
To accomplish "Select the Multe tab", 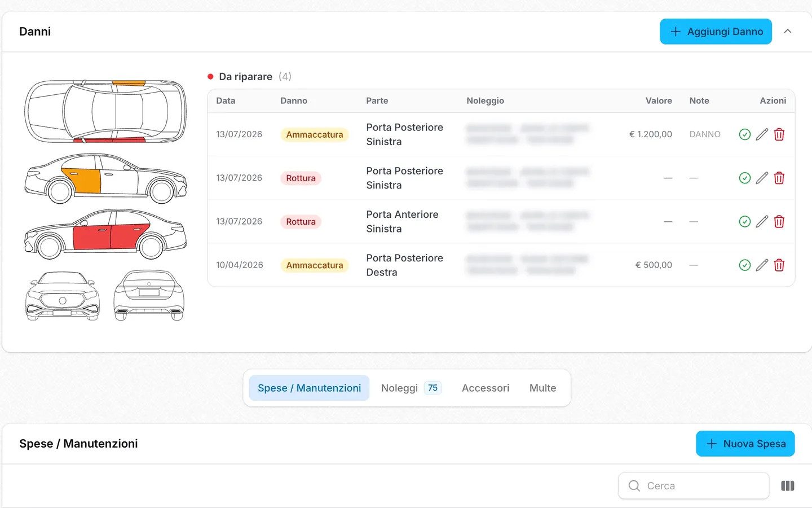I will tap(542, 388).
